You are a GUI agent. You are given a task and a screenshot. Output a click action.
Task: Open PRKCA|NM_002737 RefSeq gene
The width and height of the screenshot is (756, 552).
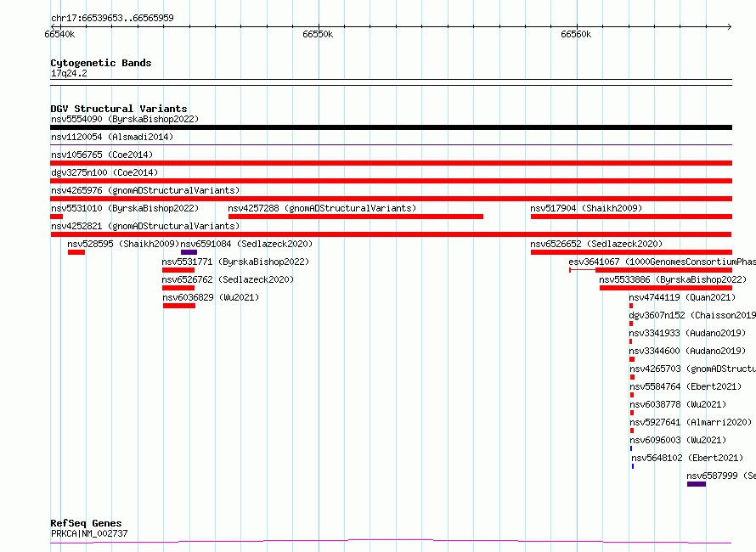89,533
